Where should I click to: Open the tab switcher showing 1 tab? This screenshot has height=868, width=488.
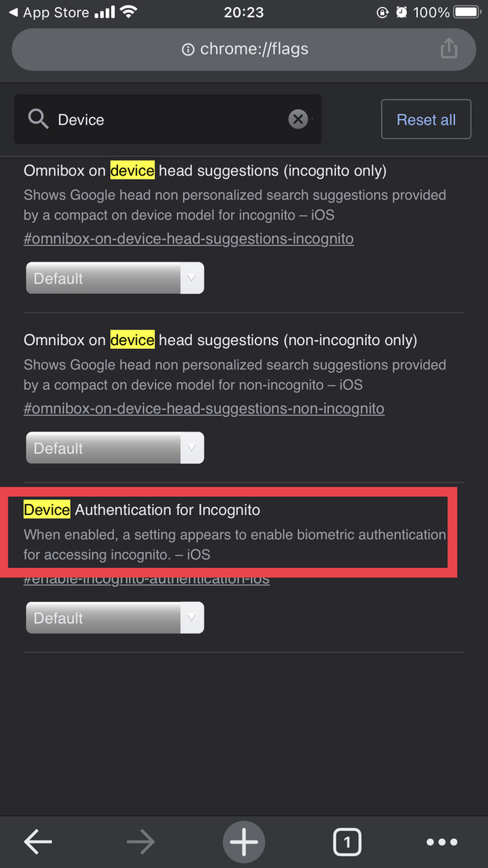(x=347, y=842)
